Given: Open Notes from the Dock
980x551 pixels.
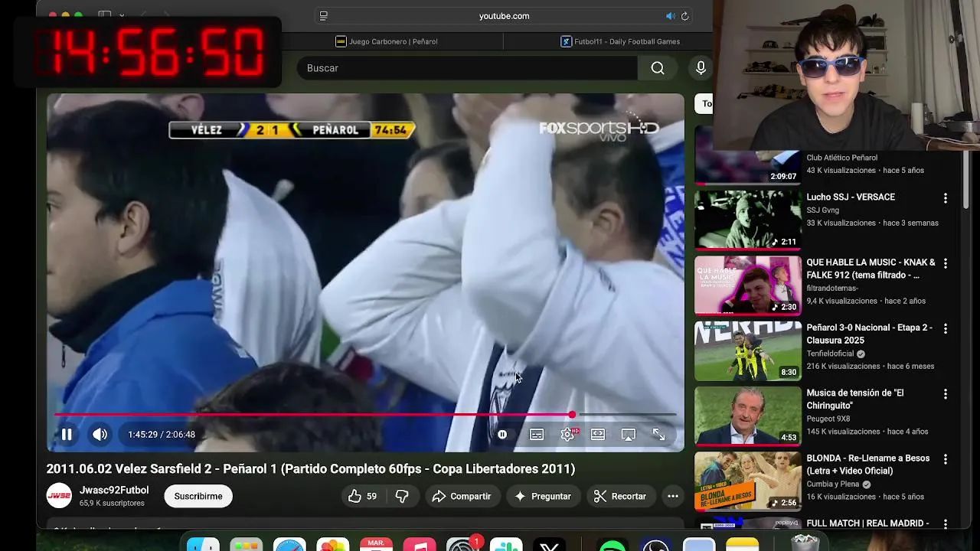Looking at the screenshot, I should 742,544.
